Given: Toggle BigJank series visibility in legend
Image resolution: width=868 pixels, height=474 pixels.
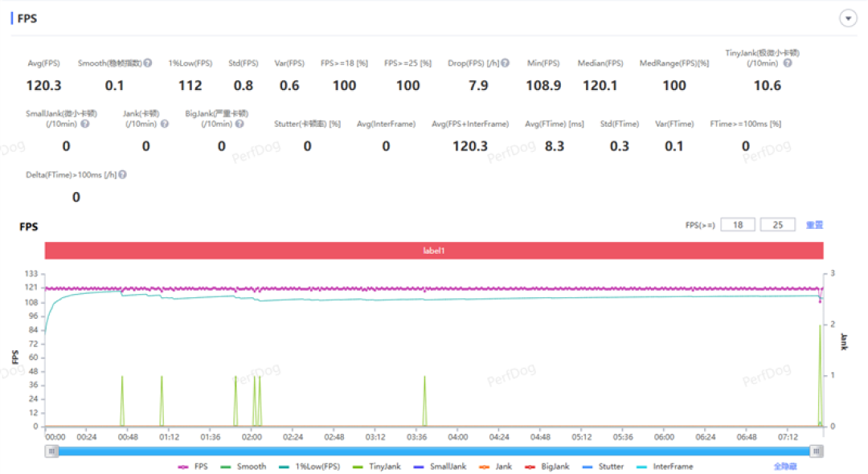Looking at the screenshot, I should click(x=547, y=467).
